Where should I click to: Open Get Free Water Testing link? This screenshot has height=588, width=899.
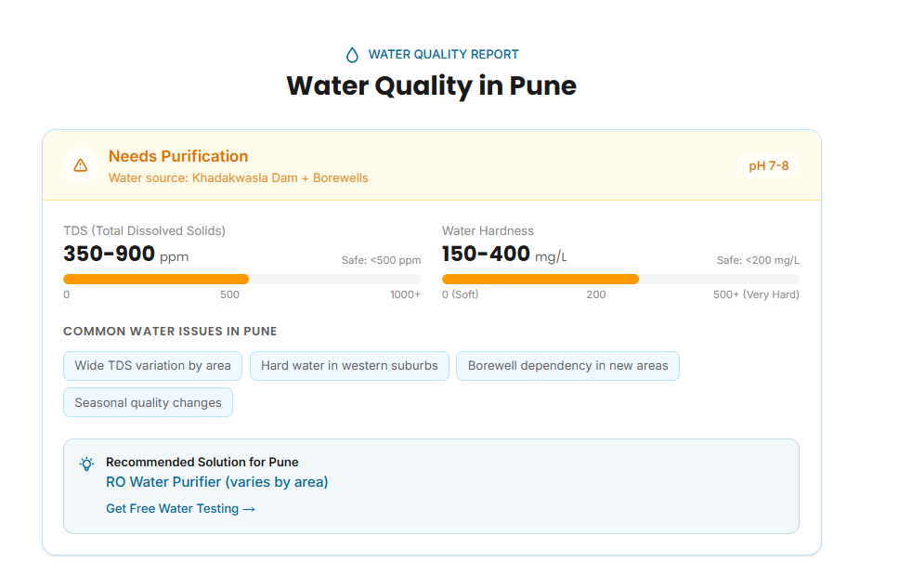click(x=180, y=508)
